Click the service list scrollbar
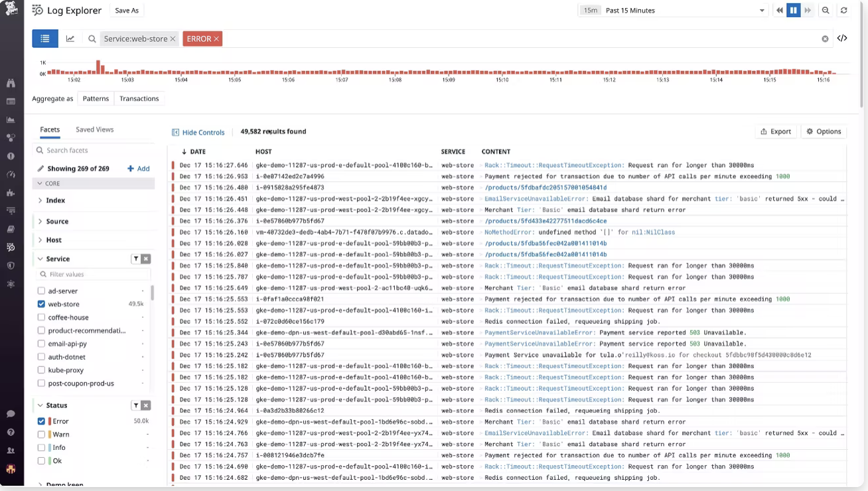Viewport: 868px width, 491px height. coord(153,293)
